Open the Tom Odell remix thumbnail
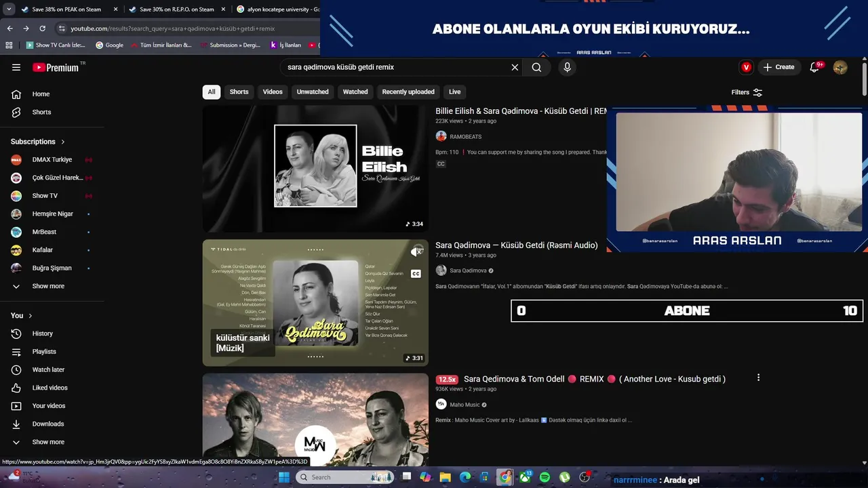The width and height of the screenshot is (868, 488). pyautogui.click(x=315, y=420)
